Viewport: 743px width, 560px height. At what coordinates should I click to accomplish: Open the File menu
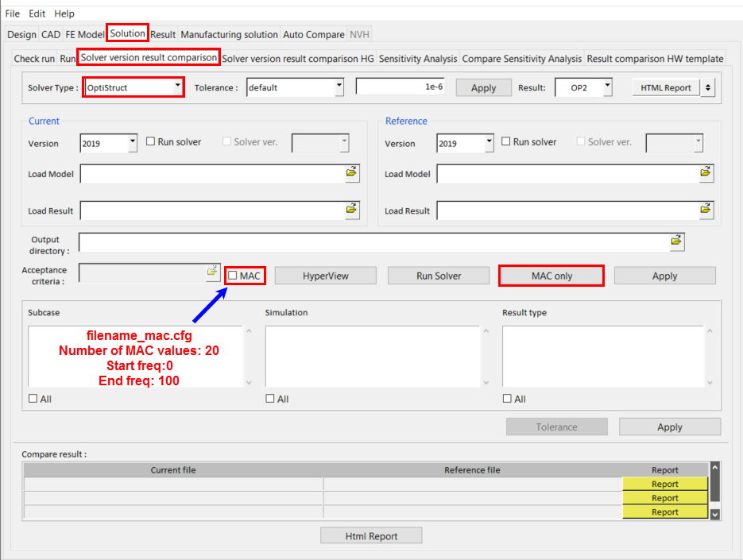coord(13,14)
